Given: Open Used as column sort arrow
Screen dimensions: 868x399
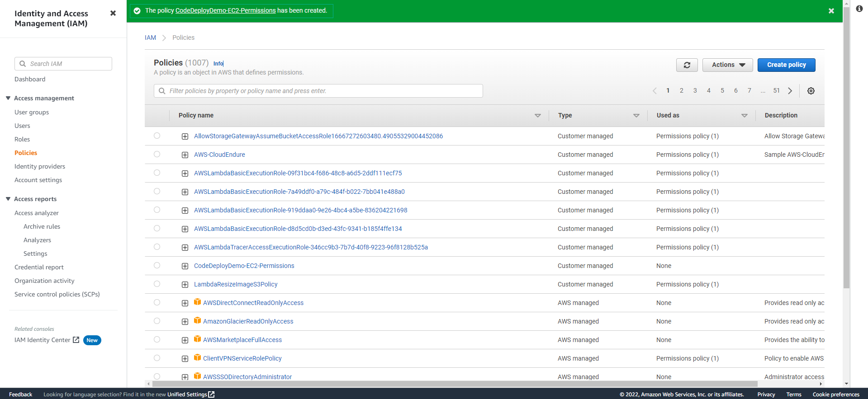Looking at the screenshot, I should pos(745,116).
